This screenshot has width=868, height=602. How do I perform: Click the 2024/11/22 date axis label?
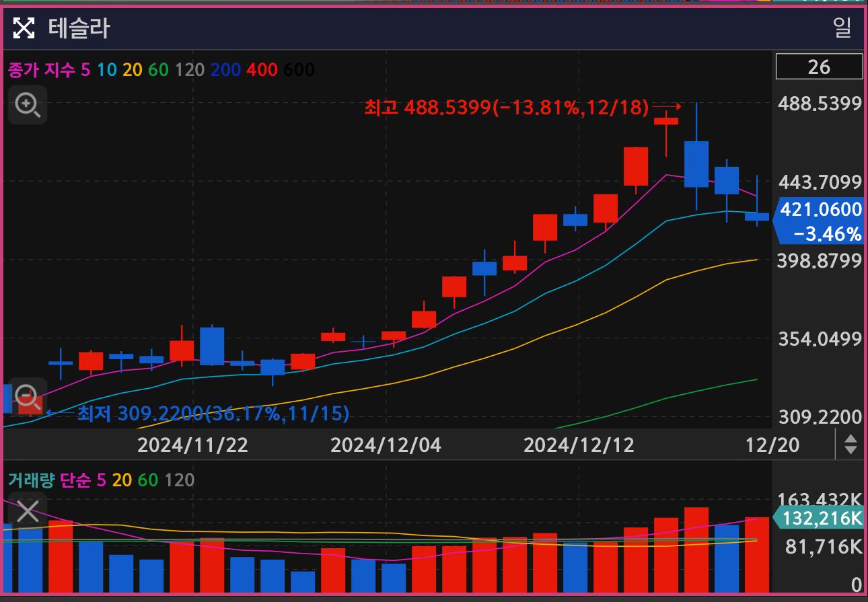click(x=192, y=445)
